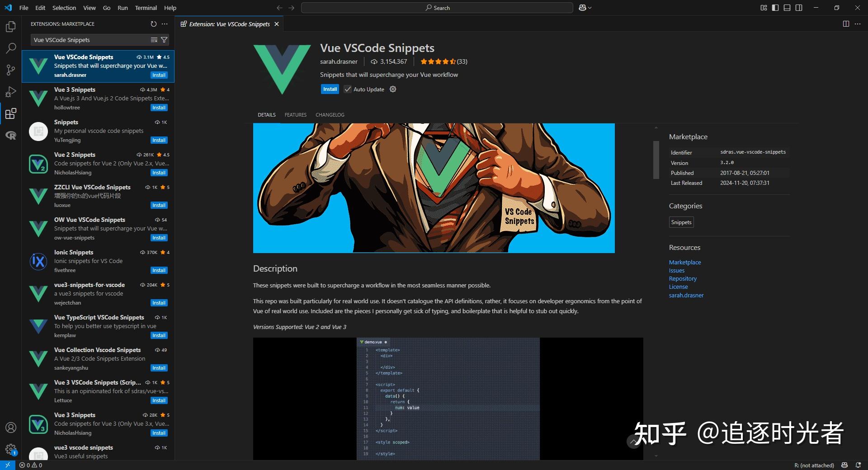Uncheck the Auto Update checkbox
This screenshot has width=868, height=470.
(347, 89)
